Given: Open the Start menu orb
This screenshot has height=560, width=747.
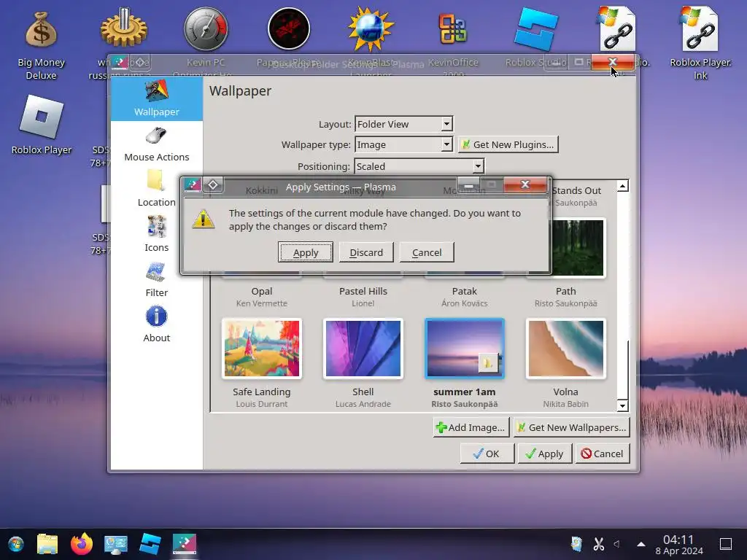Looking at the screenshot, I should click(x=16, y=544).
